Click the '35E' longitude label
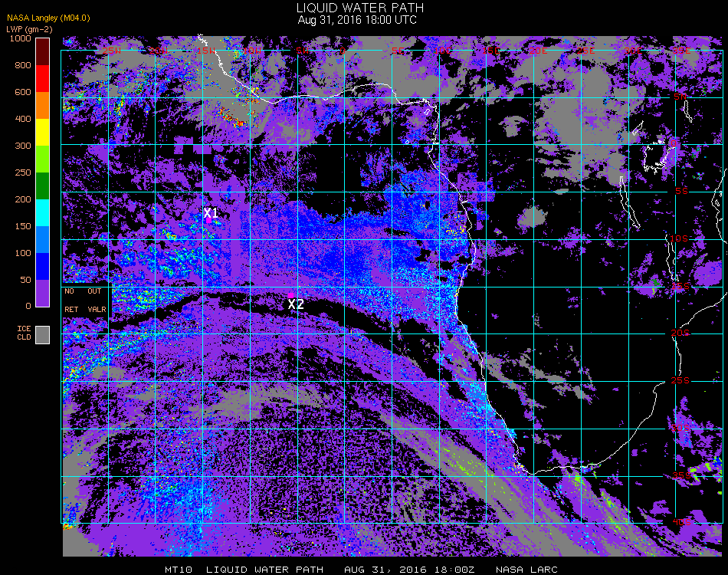Image resolution: width=728 pixels, height=575 pixels. [681, 51]
